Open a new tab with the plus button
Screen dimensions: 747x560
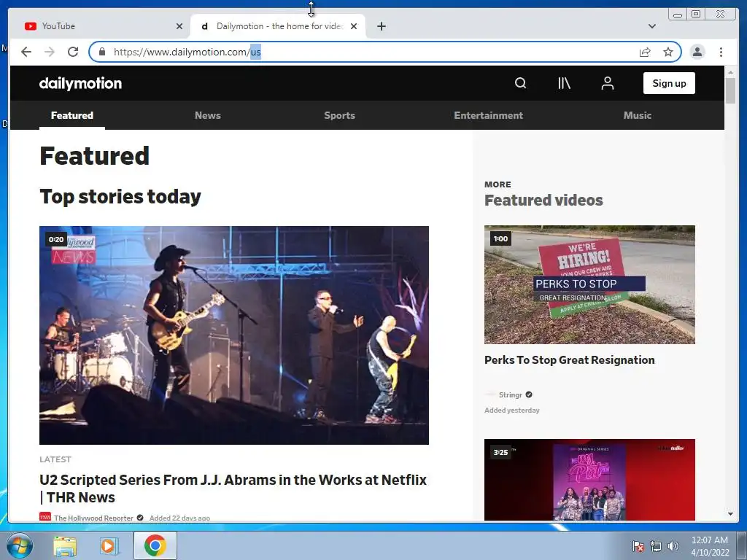381,26
